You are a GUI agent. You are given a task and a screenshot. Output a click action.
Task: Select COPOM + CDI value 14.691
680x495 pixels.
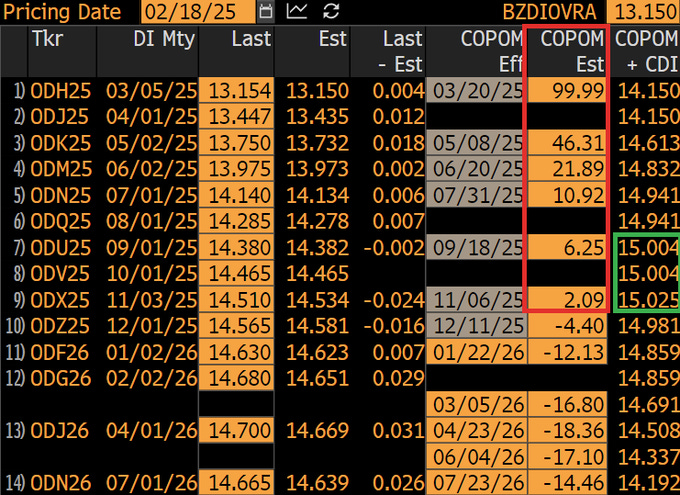648,404
